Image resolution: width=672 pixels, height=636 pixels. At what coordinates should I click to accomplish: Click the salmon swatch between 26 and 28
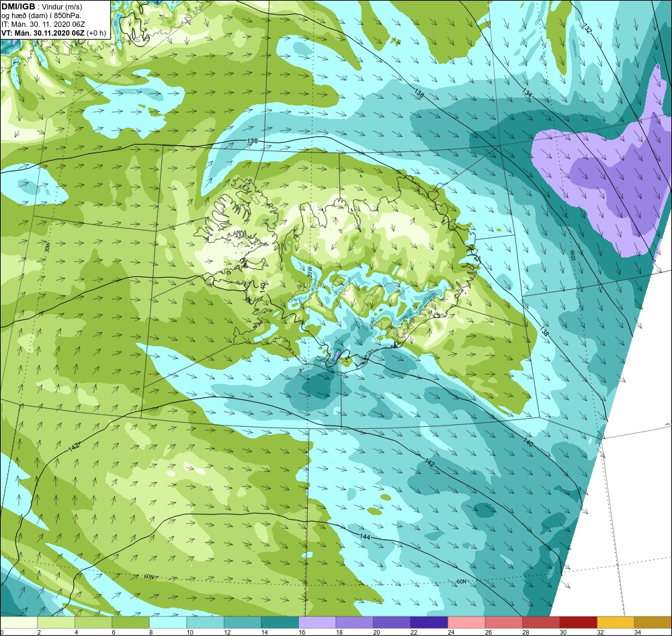coord(503,623)
